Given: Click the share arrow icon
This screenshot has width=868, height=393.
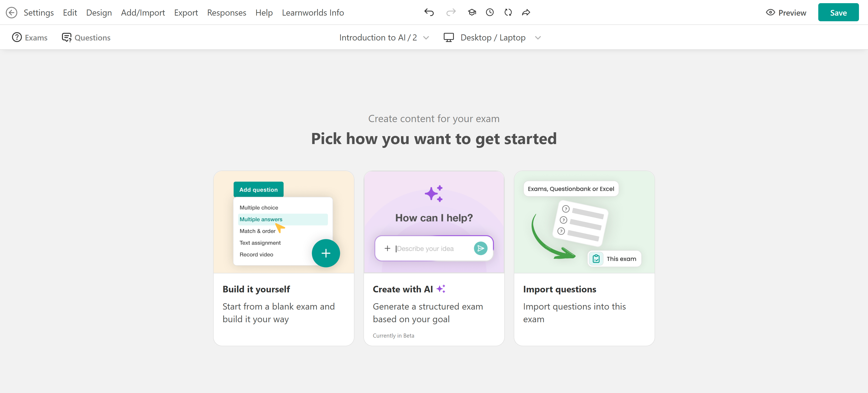Looking at the screenshot, I should pos(526,12).
